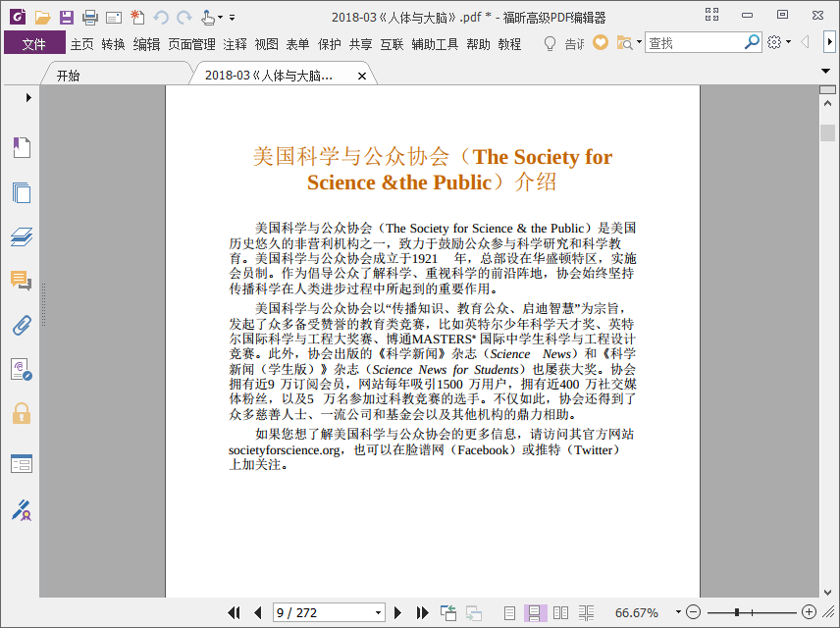
Task: Redo the last action
Action: (x=184, y=18)
